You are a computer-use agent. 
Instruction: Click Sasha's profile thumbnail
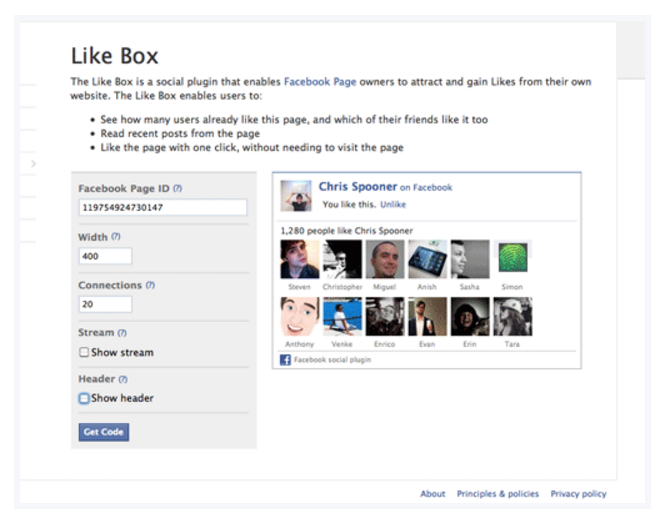pyautogui.click(x=470, y=259)
